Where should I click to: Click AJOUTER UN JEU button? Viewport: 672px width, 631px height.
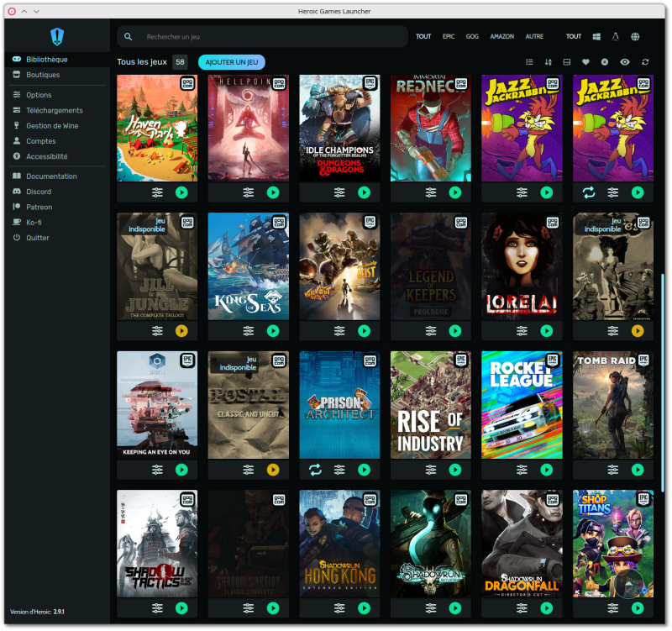pos(232,62)
